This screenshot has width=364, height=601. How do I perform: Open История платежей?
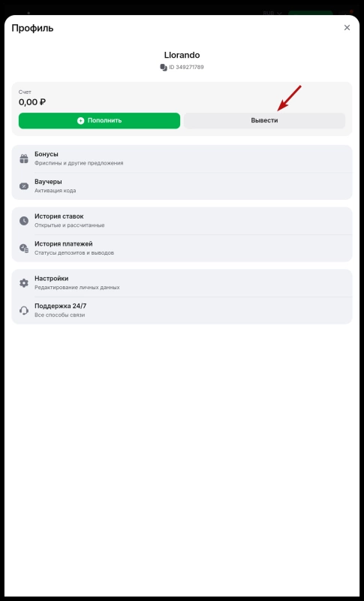pos(182,249)
